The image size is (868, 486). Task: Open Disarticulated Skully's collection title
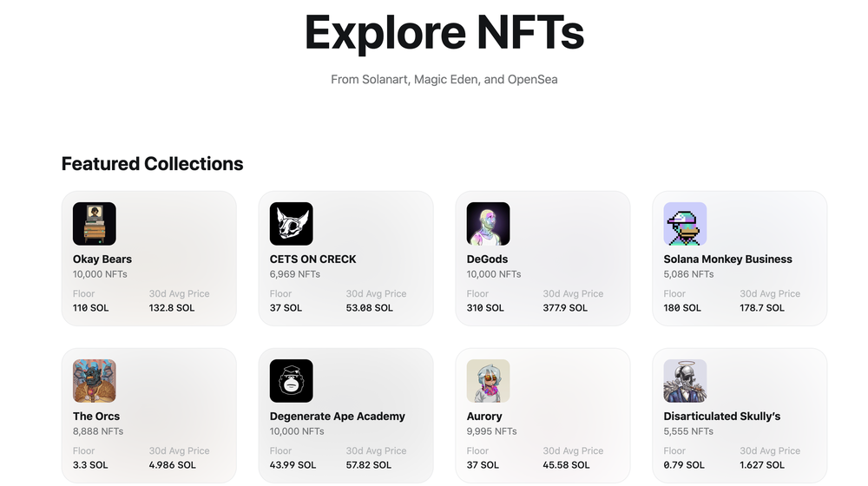(x=721, y=416)
